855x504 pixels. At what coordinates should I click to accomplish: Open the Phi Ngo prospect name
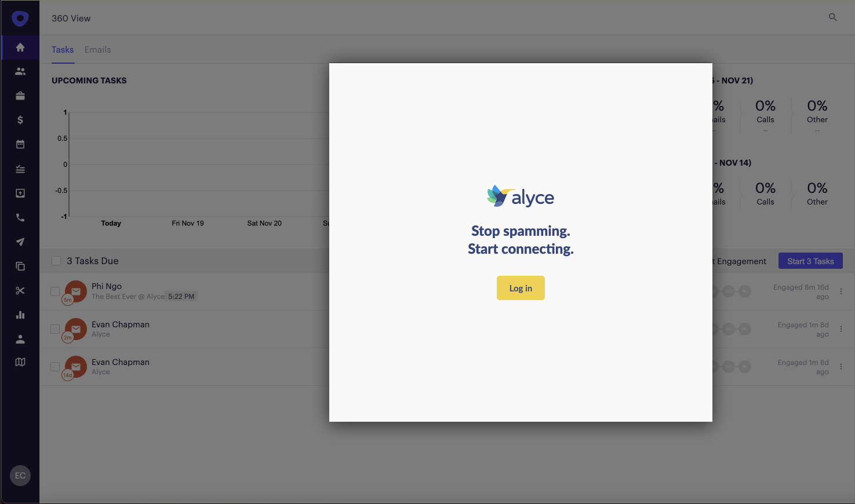tap(107, 286)
